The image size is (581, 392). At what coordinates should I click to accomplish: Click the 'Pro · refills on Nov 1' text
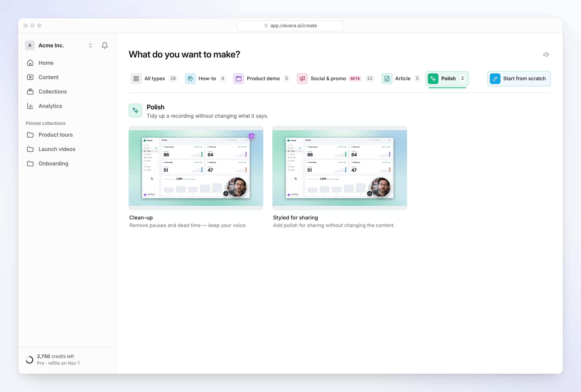58,363
